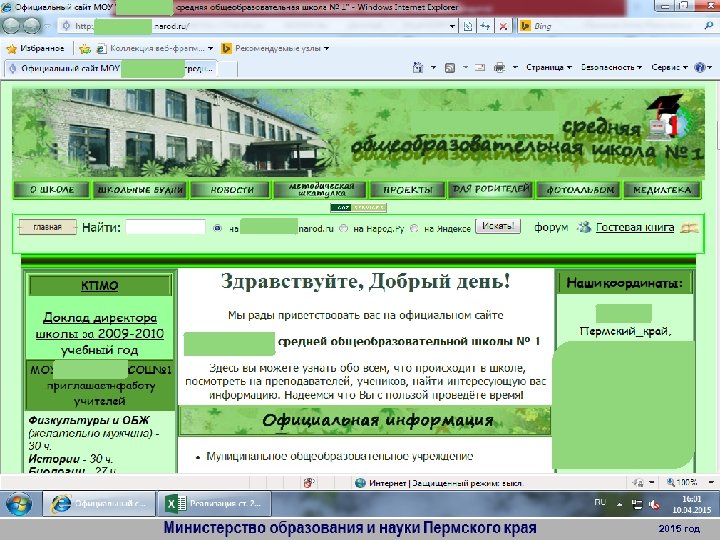Select the search on this narod.ru site radio
The width and height of the screenshot is (720, 540).
coord(218,228)
